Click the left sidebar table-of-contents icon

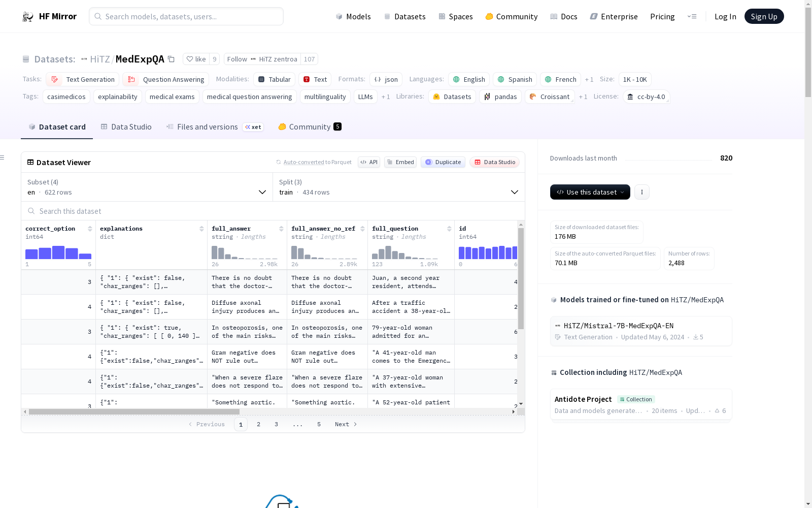point(2,157)
